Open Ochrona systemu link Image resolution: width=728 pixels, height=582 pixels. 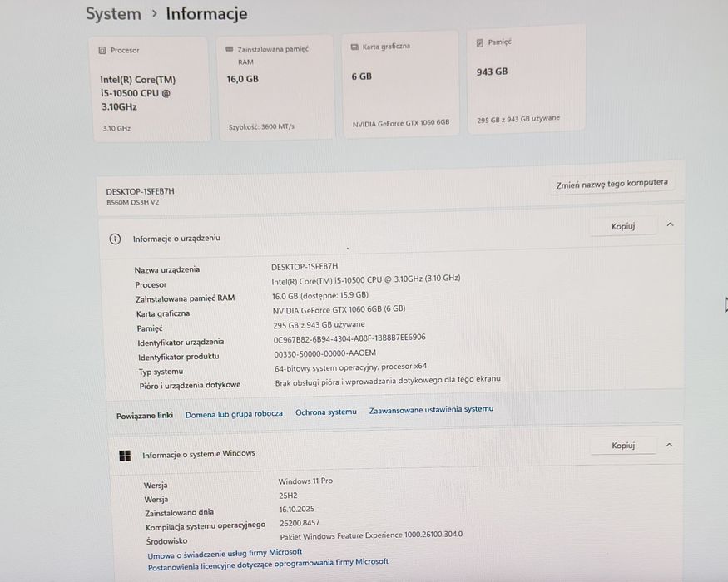click(326, 412)
